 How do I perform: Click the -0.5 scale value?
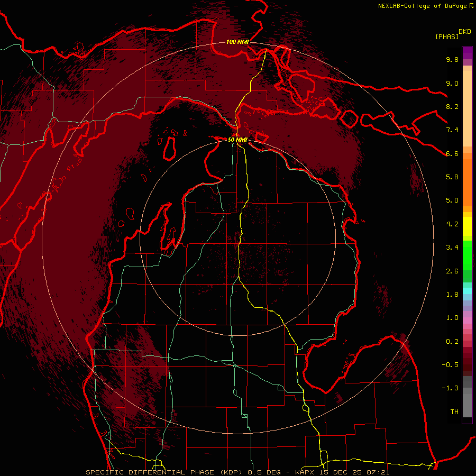coord(450,365)
